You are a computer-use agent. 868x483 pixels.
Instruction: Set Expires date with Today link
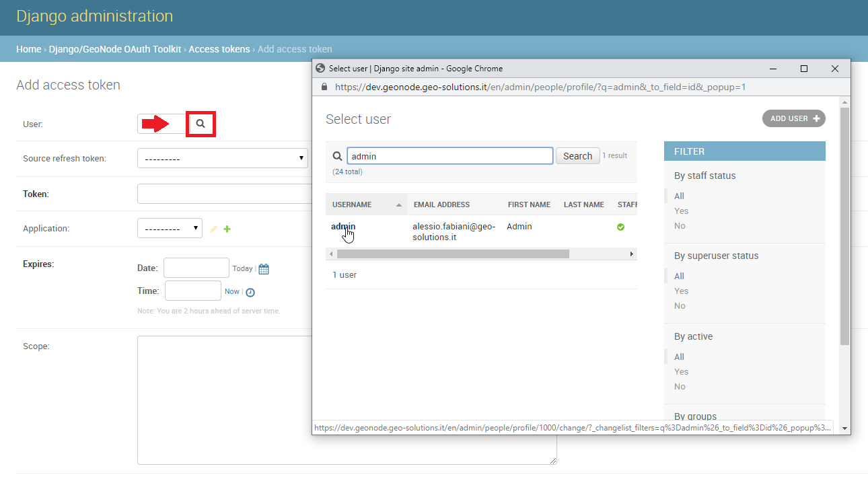point(242,268)
